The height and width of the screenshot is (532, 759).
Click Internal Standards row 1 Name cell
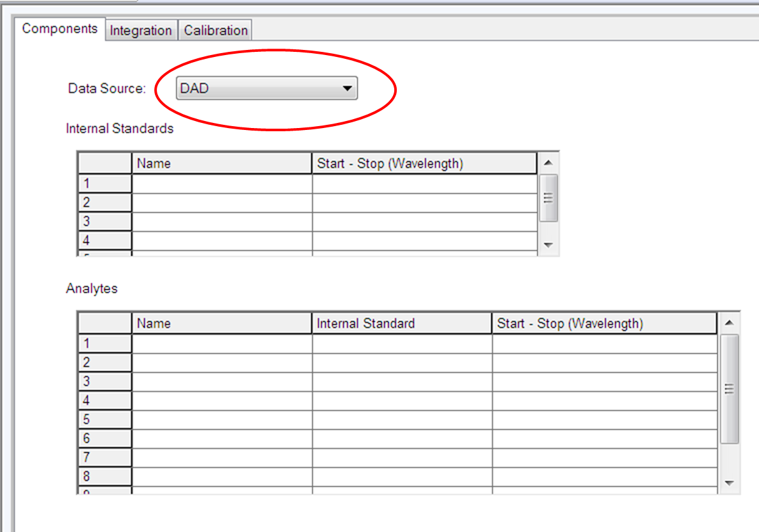(x=221, y=184)
